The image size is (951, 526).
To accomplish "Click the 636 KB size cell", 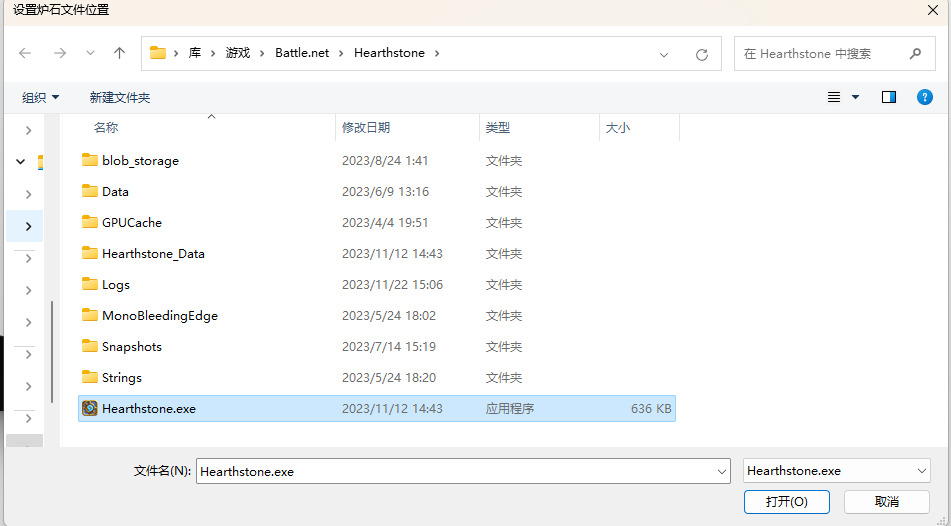I will pyautogui.click(x=651, y=408).
